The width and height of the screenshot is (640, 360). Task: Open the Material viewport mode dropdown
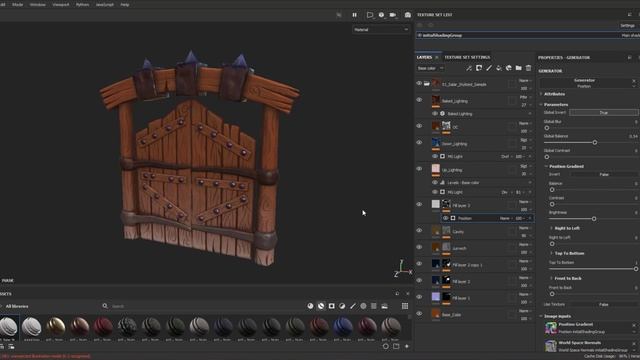[380, 29]
